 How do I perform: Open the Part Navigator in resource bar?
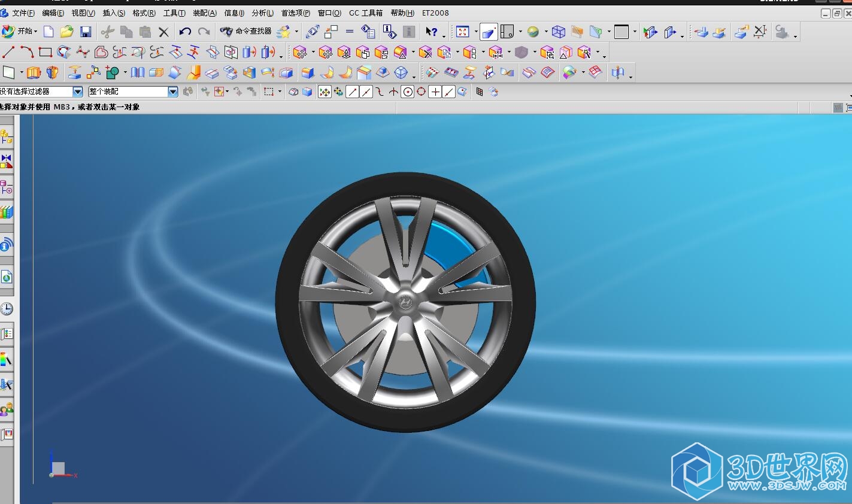(7, 188)
